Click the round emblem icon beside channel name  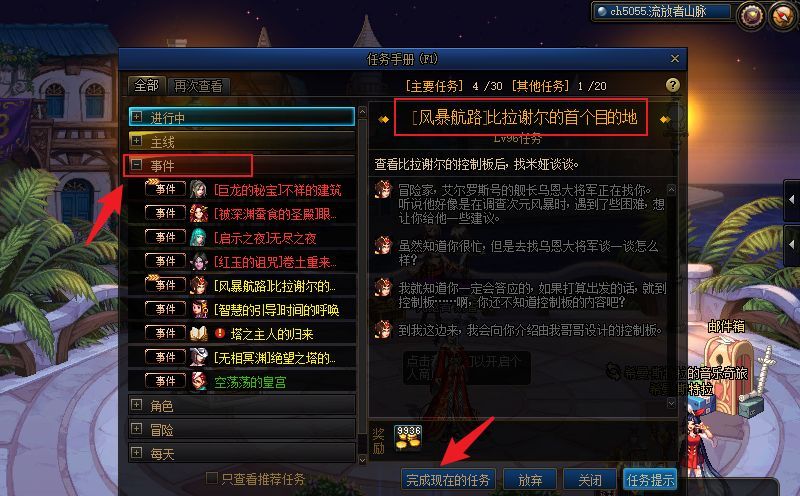(x=751, y=16)
